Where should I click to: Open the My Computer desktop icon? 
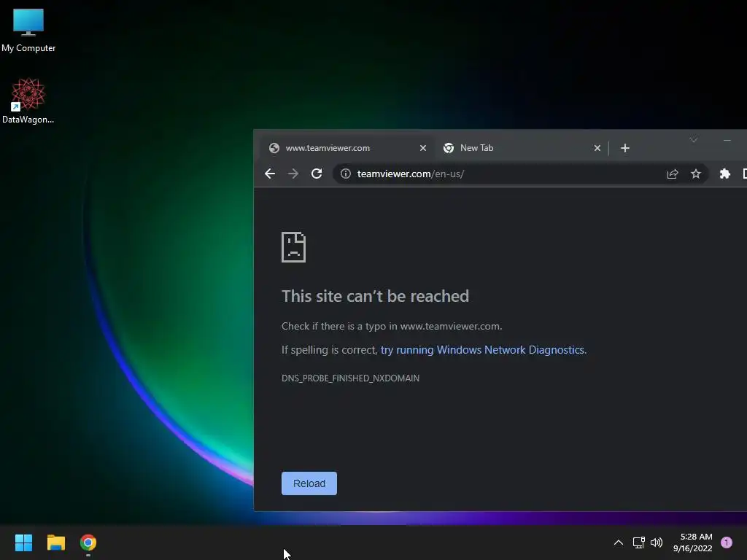click(28, 29)
